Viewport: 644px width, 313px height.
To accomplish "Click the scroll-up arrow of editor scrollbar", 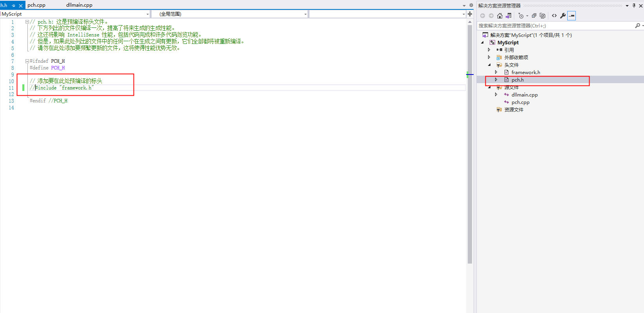I will (x=470, y=22).
